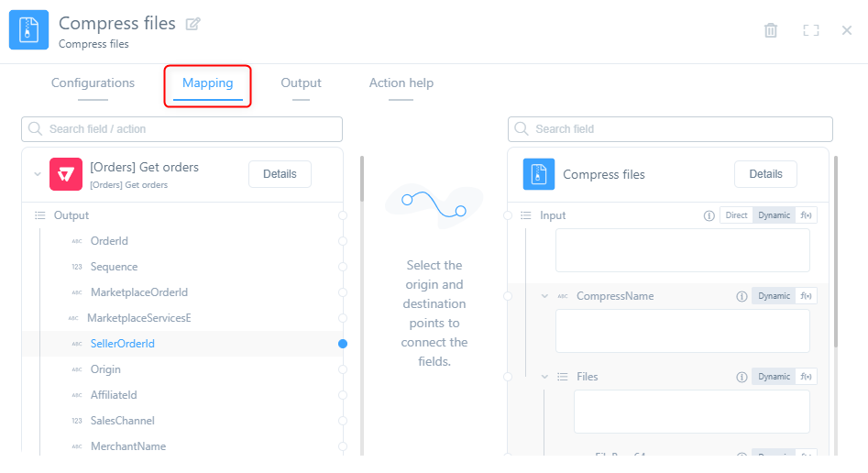
Task: Toggle Dynamic mode for CompressName
Action: pyautogui.click(x=774, y=297)
